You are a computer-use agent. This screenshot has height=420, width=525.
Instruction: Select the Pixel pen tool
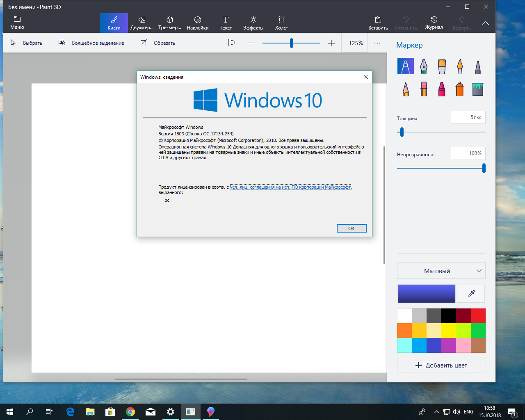coord(478,66)
